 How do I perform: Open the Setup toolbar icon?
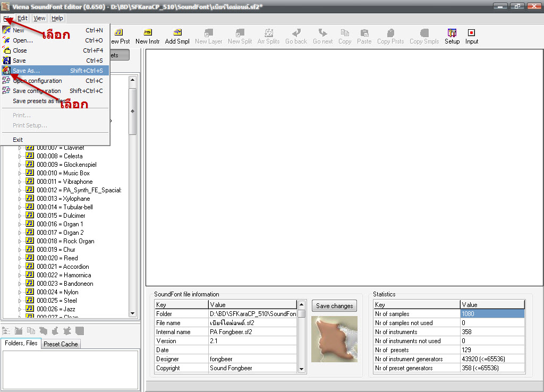pyautogui.click(x=452, y=32)
